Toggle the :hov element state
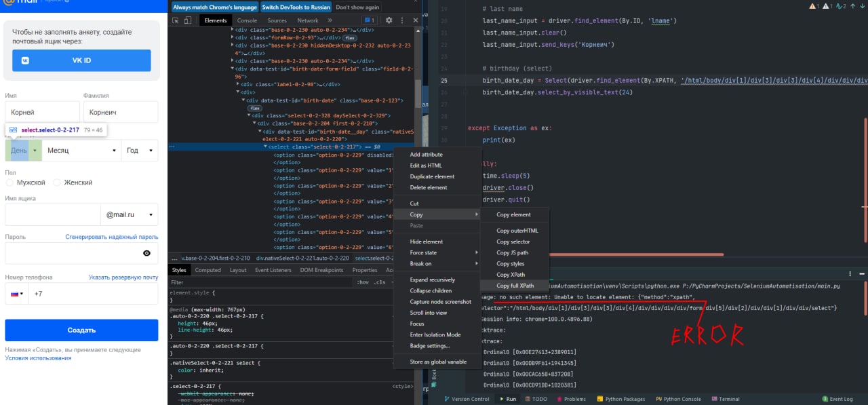This screenshot has height=405, width=868. pos(363,282)
